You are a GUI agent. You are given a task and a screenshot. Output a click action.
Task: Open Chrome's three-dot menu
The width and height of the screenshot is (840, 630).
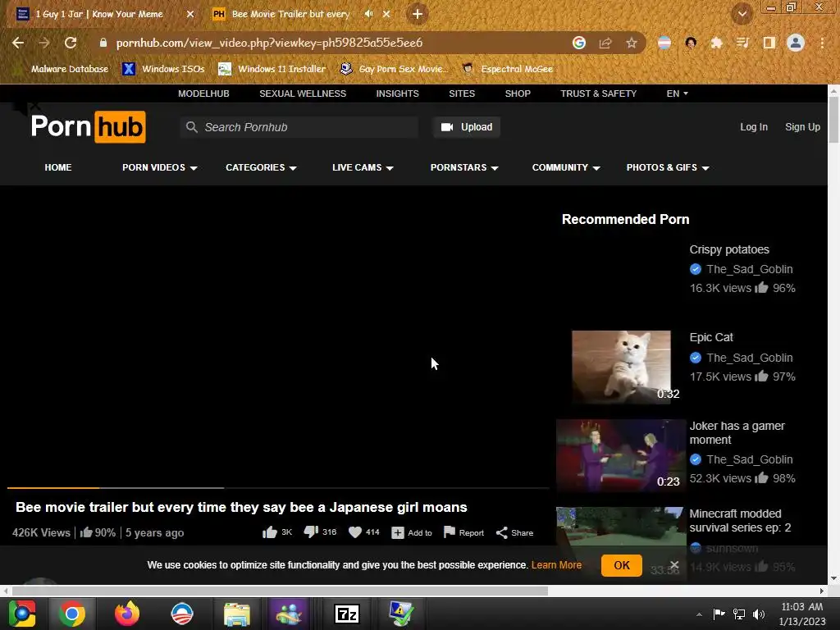pos(822,43)
